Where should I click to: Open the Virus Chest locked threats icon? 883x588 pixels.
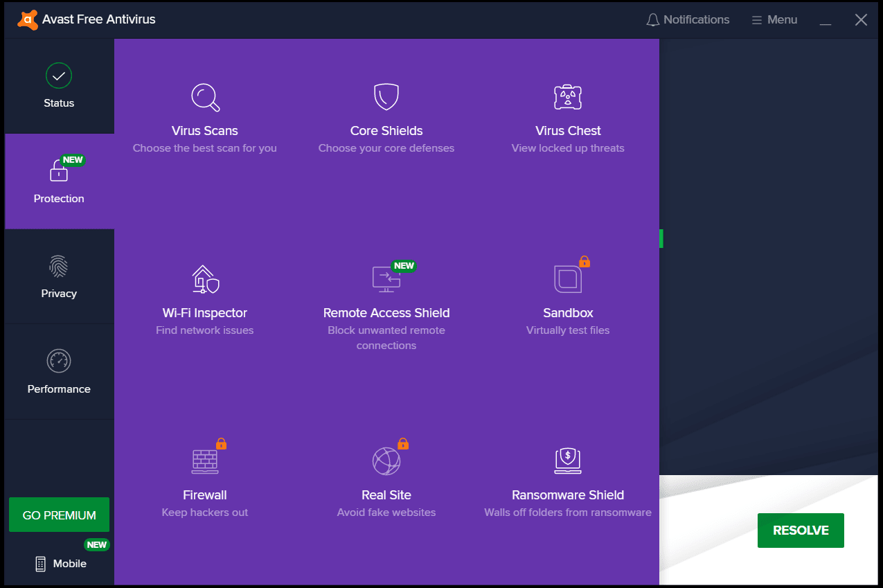567,96
